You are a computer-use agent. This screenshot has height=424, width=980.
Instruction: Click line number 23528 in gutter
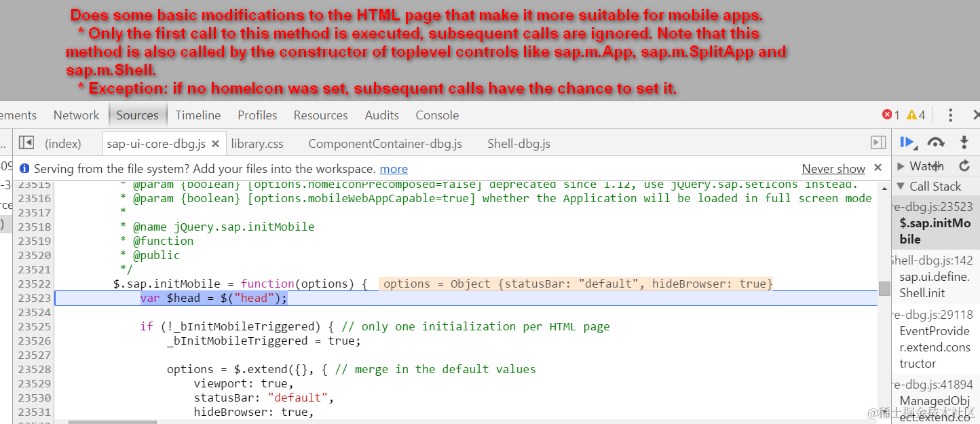coord(34,369)
